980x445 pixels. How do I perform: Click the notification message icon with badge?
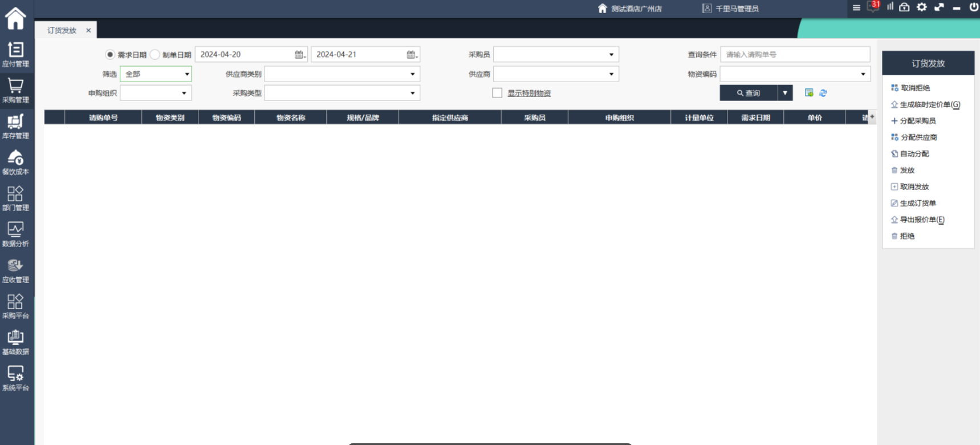pos(872,7)
